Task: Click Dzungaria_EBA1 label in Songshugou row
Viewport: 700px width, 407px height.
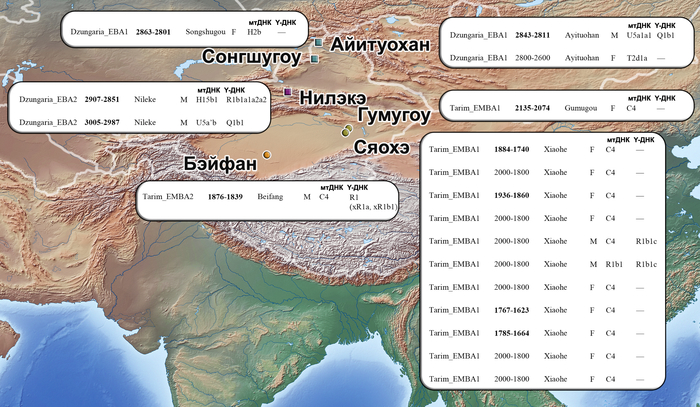Action: pyautogui.click(x=99, y=32)
